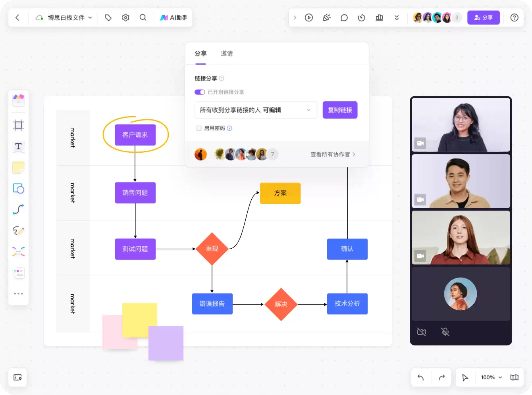Open the 100% zoom level dropdown
Viewport: 532px width, 395px height.
pyautogui.click(x=492, y=377)
